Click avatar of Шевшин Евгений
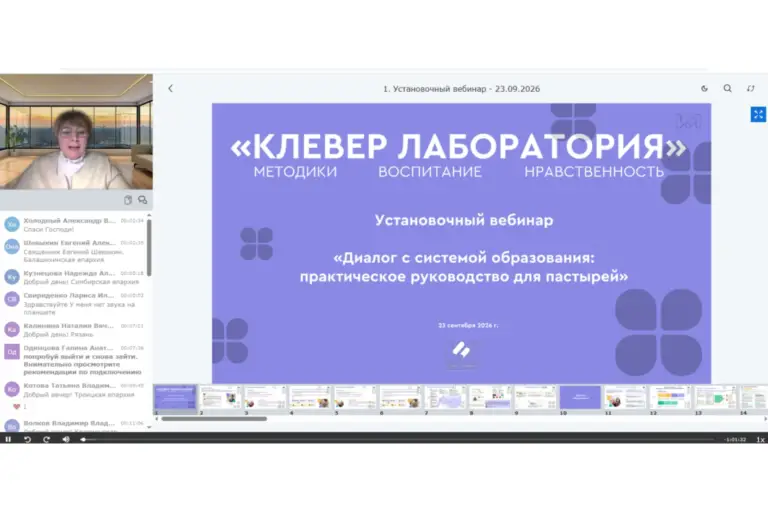Image resolution: width=768 pixels, height=512 pixels. (x=12, y=246)
